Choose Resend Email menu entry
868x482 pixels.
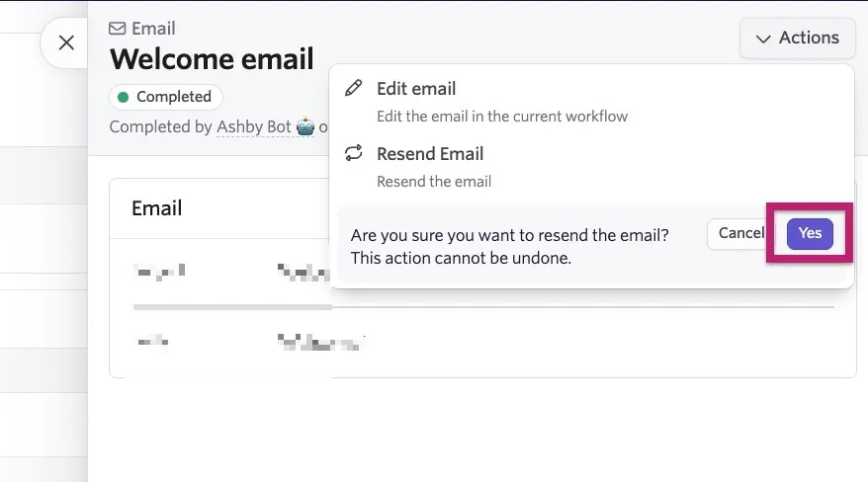coord(592,167)
